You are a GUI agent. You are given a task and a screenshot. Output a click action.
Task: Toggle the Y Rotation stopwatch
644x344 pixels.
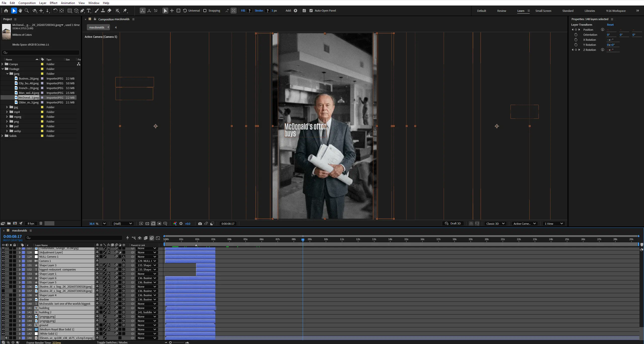pyautogui.click(x=576, y=45)
